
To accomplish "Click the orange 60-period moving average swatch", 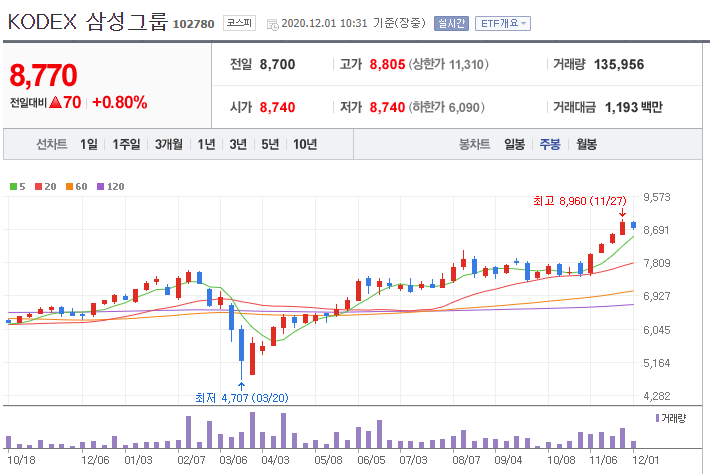I will pos(69,187).
